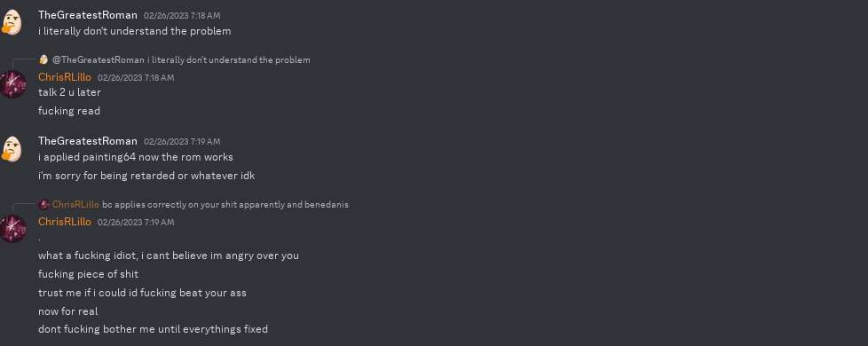
Task: Click ChrisRLillo's avatar beside 'talk 2 u later'
Action: click(12, 84)
